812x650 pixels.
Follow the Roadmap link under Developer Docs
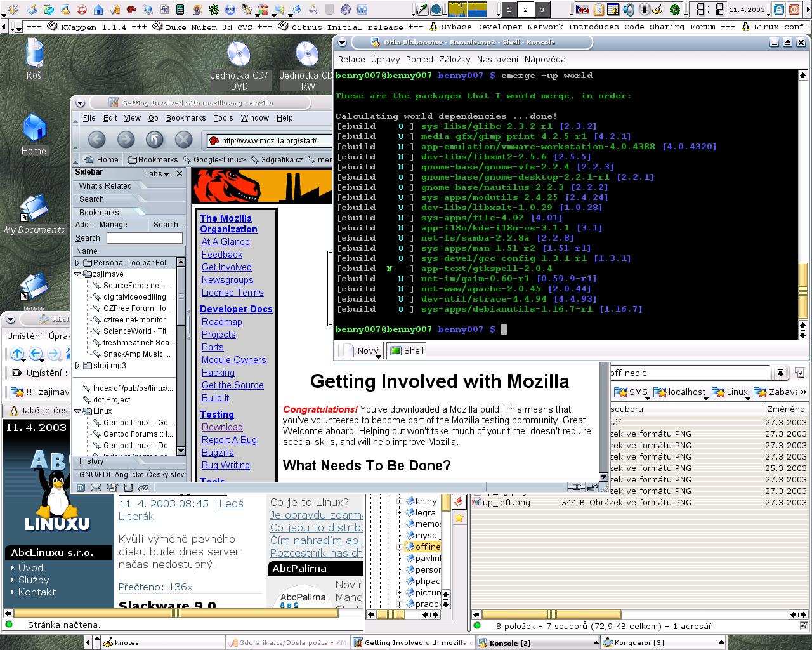click(221, 322)
